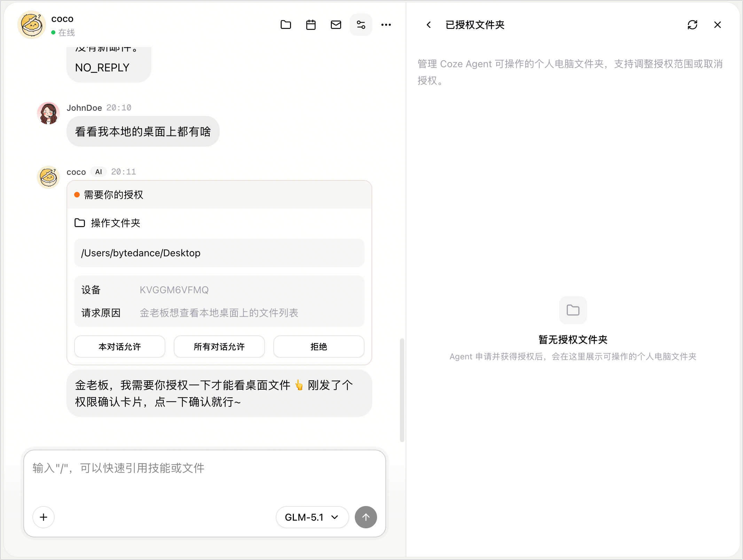Toggle the settings sliders icon
This screenshot has width=743, height=560.
pyautogui.click(x=361, y=25)
